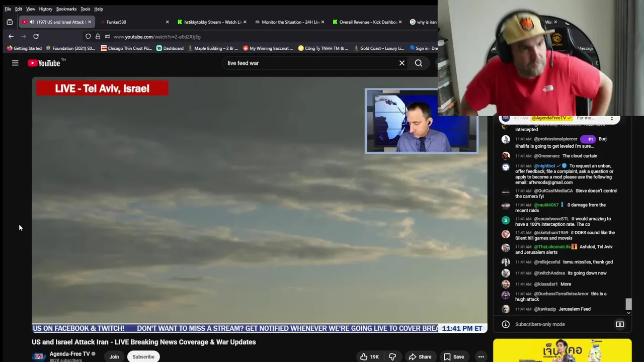Open the Agenda-Free TV channel name link
Image resolution: width=644 pixels, height=362 pixels.
[x=69, y=354]
